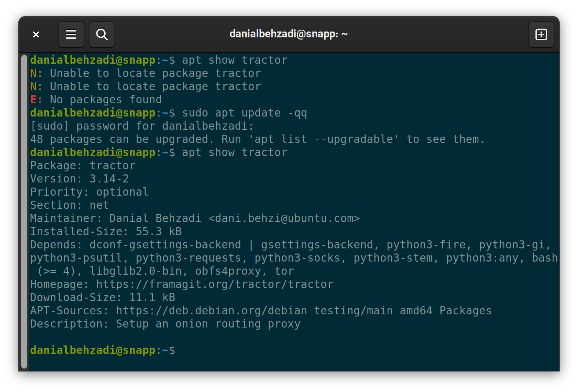578x392 pixels.
Task: Click the "Download-Size: 11.1 kB" line
Action: coord(103,297)
